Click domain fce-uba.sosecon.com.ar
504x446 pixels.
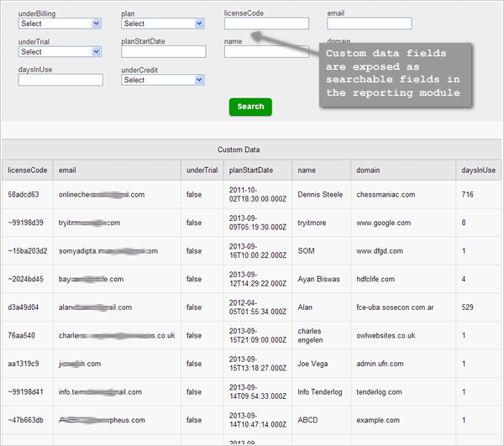[395, 307]
